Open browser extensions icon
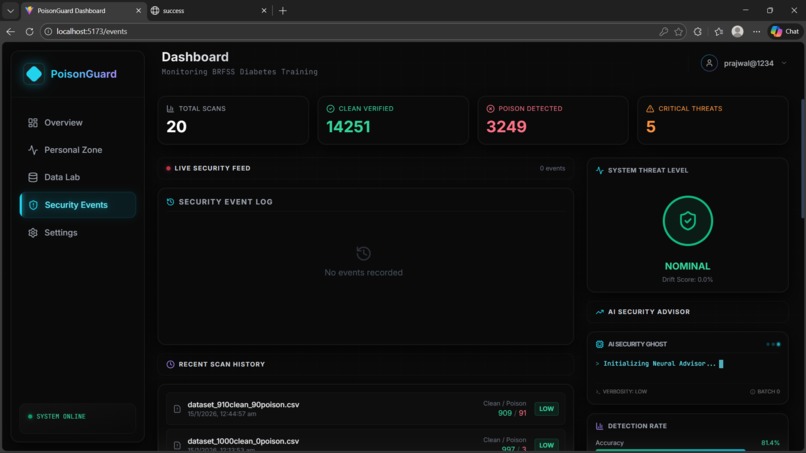 (x=698, y=31)
